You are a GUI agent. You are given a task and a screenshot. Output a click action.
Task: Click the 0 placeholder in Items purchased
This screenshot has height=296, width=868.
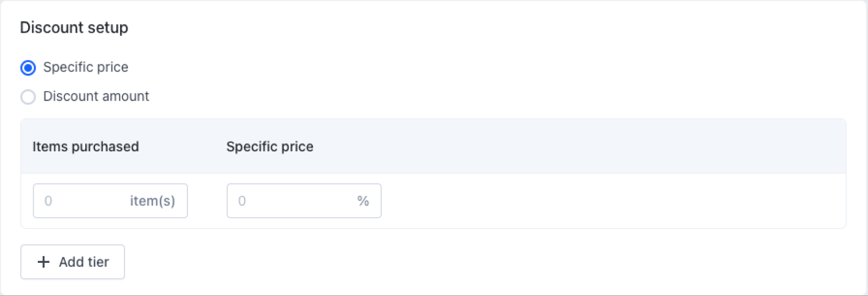coord(48,201)
